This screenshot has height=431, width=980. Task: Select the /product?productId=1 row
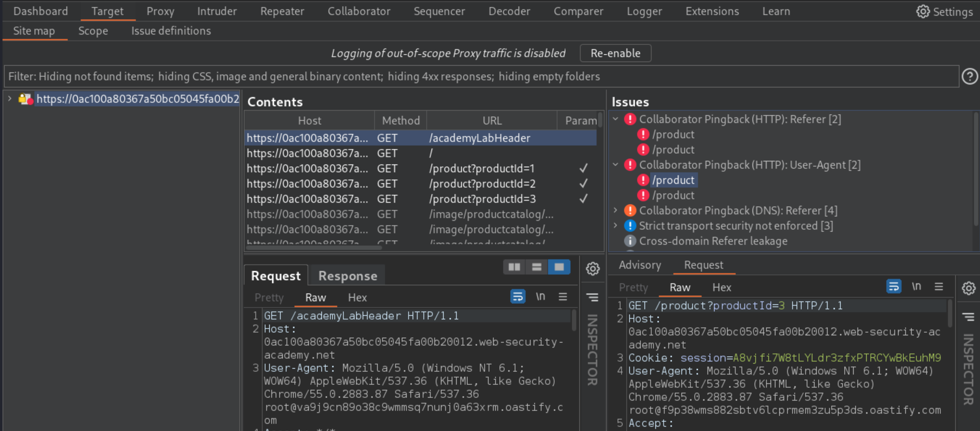421,168
